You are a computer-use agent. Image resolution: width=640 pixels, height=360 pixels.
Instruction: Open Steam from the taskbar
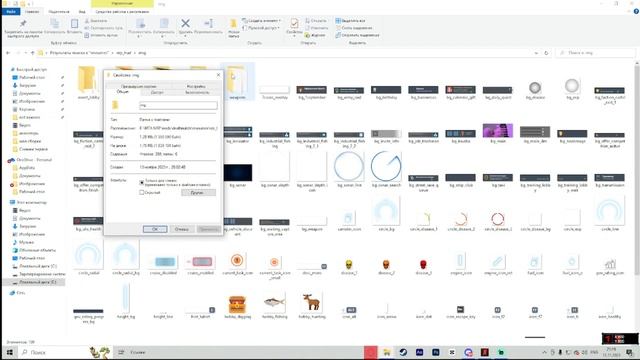click(x=403, y=352)
